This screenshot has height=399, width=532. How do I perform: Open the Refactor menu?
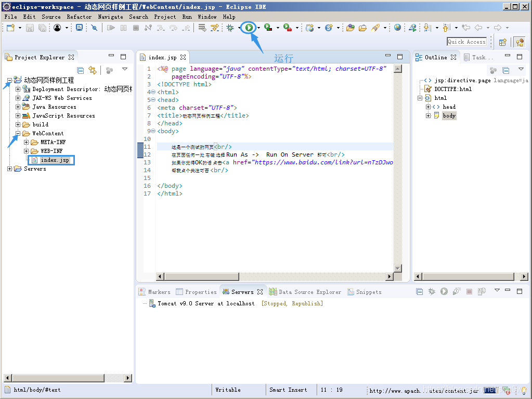(79, 17)
